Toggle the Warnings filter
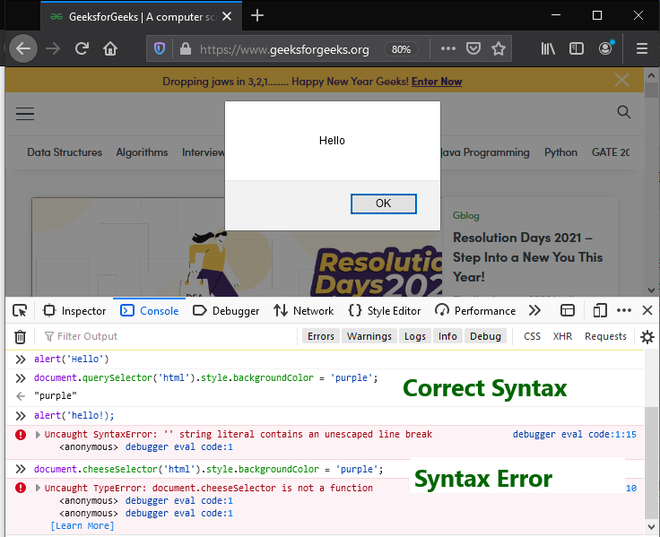The width and height of the screenshot is (660, 537). coord(369,336)
